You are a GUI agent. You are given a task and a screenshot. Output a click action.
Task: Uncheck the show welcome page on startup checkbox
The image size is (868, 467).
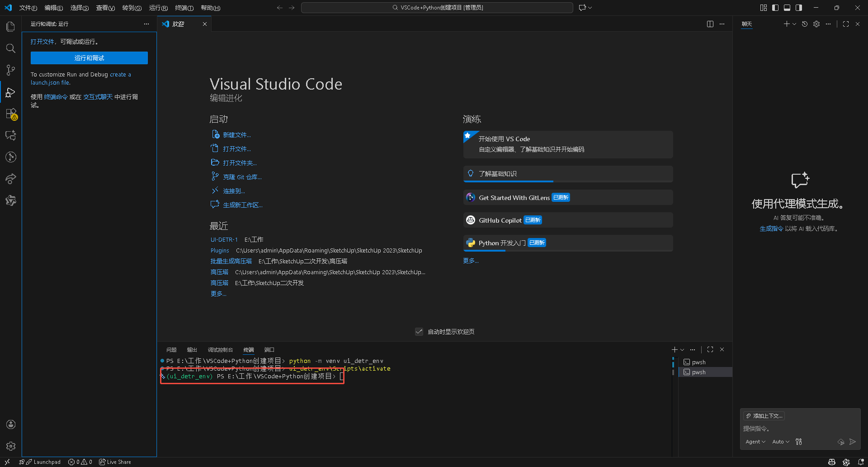pos(419,332)
